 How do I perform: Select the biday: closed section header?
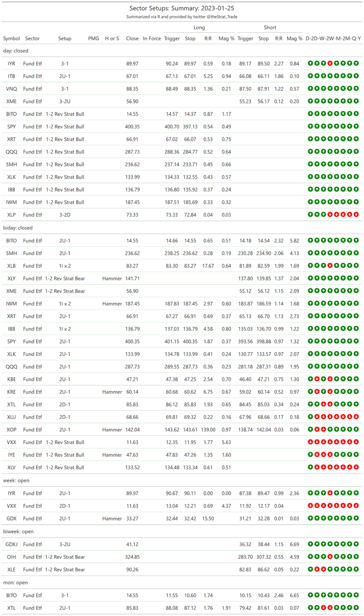(18, 228)
